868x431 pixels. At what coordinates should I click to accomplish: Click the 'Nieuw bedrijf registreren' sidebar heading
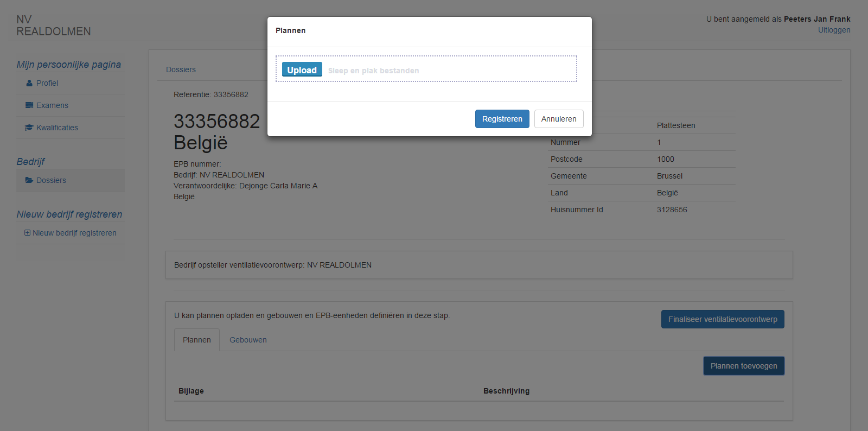[69, 214]
